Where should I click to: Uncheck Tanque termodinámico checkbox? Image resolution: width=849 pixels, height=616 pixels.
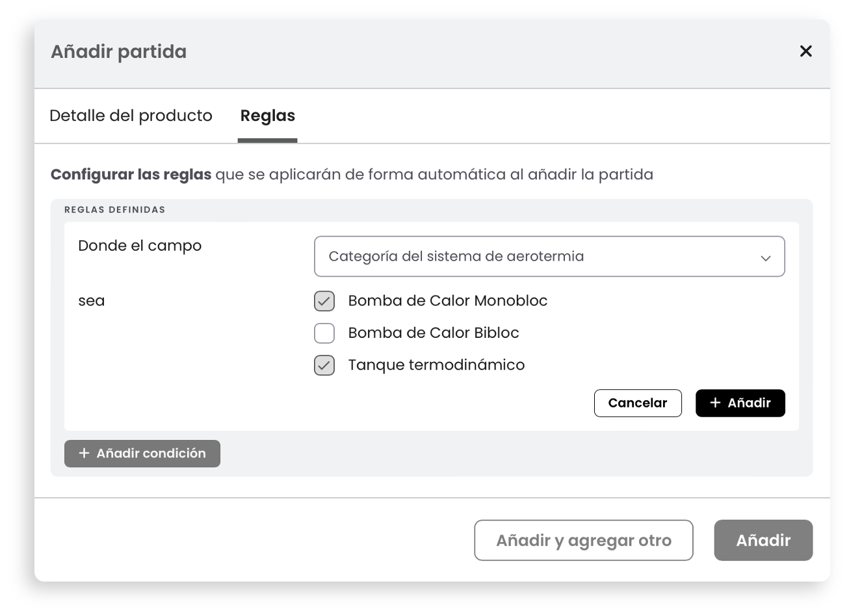(x=324, y=365)
